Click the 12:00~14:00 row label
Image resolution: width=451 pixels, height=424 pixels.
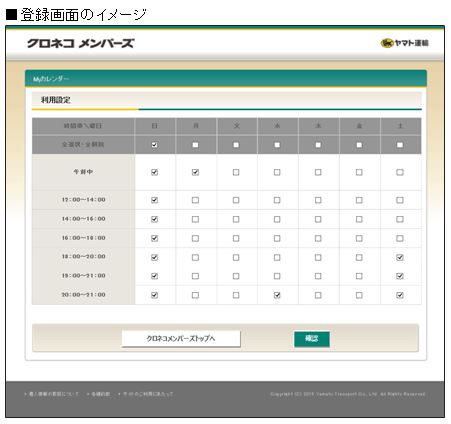(x=83, y=200)
